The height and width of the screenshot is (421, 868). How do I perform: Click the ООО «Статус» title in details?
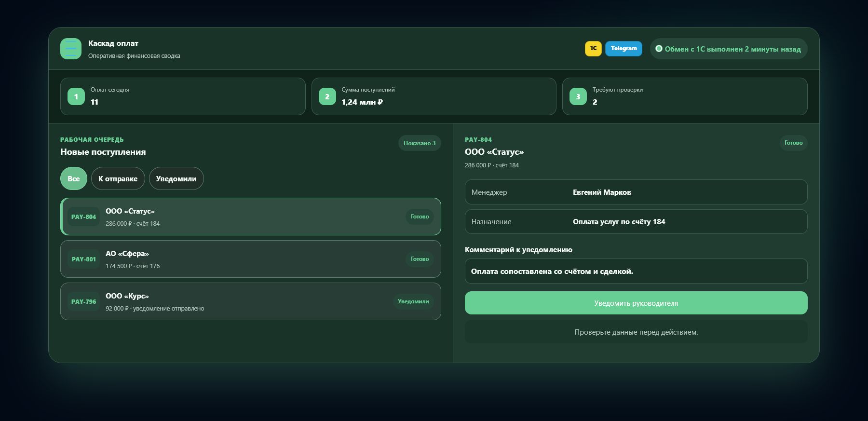click(x=494, y=152)
